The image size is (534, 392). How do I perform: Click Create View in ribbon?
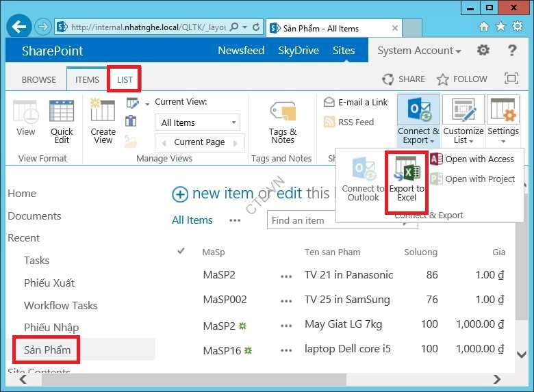(103, 121)
